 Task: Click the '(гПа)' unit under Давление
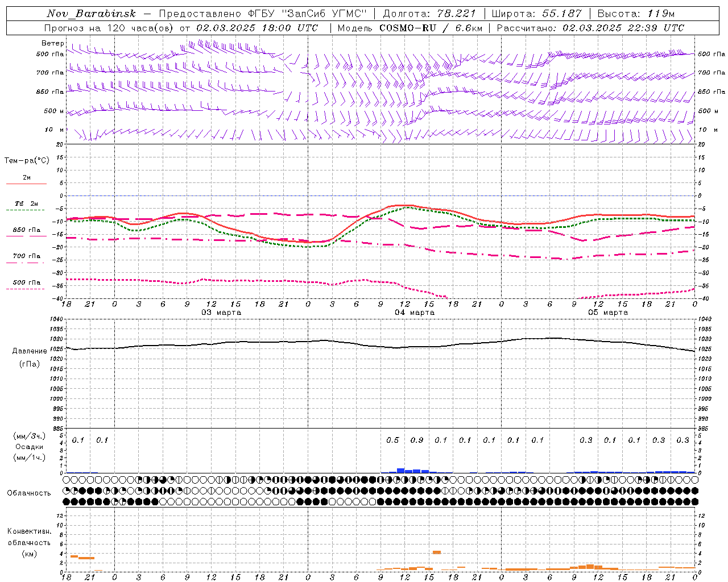point(30,364)
